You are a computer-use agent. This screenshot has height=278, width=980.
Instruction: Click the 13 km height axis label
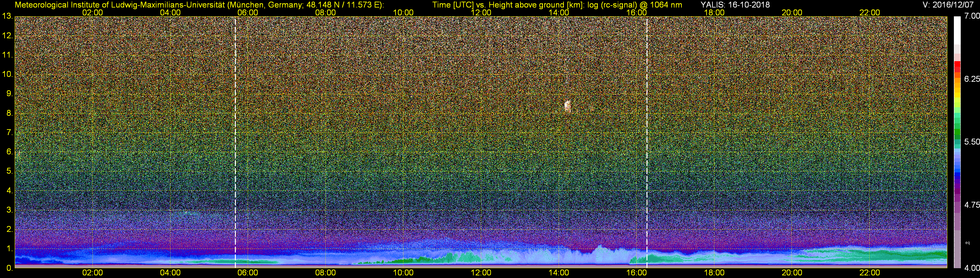(7, 16)
